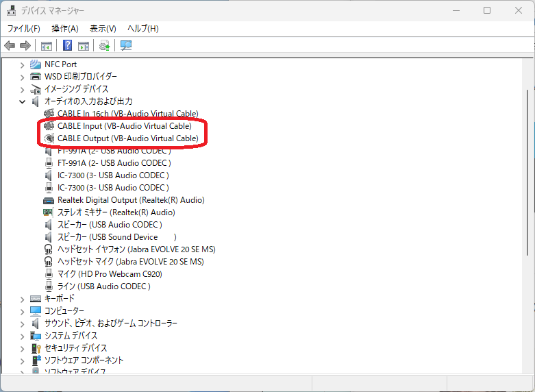Click the ヘッドセット イヤフォン headset icon
This screenshot has height=392, width=535.
point(49,249)
